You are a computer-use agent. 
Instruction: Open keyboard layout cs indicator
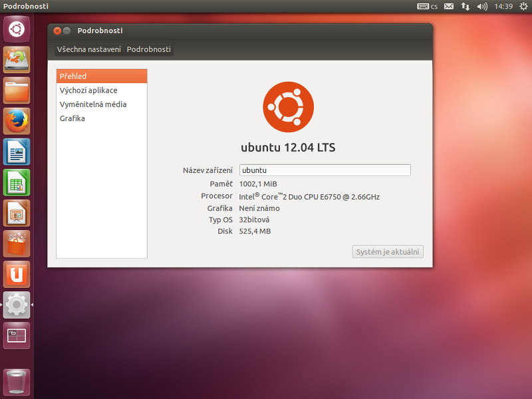427,6
